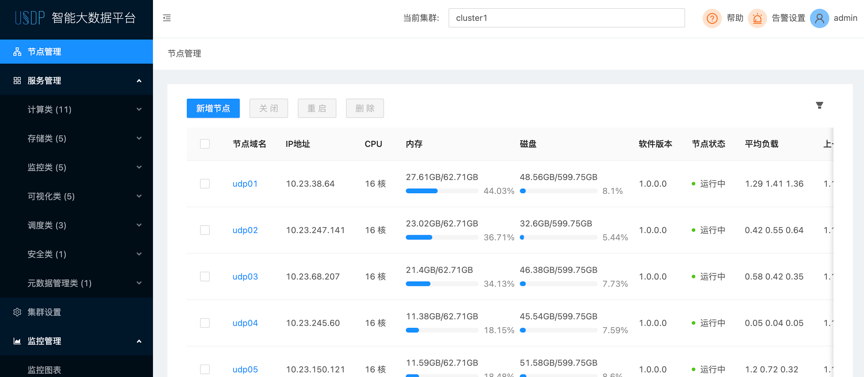Check the udp05 row checkbox
864x377 pixels.
(205, 369)
